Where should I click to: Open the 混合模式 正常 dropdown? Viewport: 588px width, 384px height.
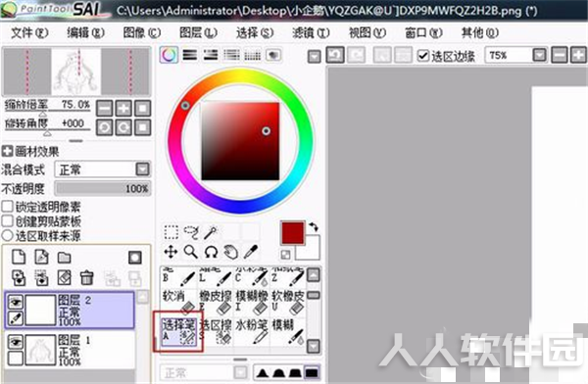(103, 169)
